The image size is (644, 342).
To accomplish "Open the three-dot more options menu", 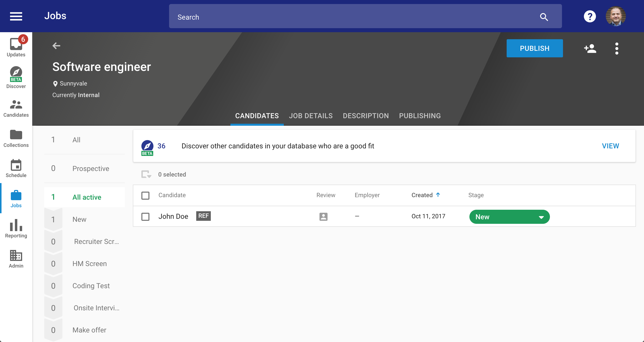I will [617, 49].
